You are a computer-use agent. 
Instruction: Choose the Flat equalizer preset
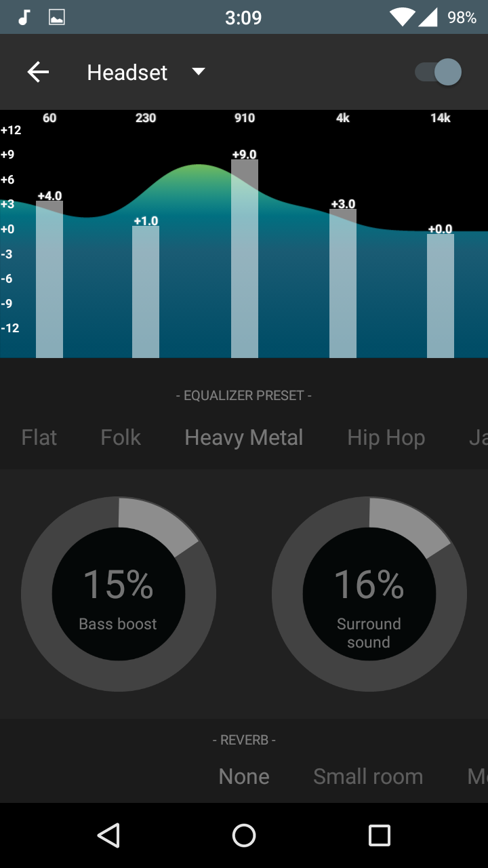[39, 437]
